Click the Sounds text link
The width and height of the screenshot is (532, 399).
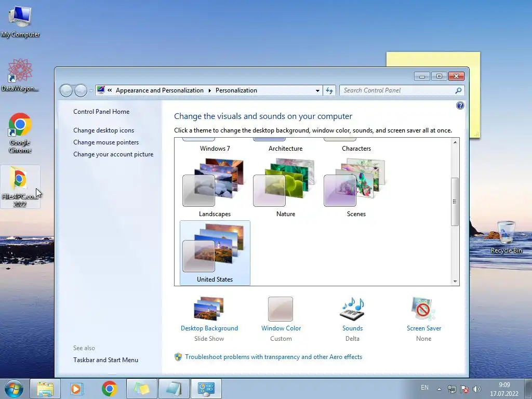pos(353,328)
